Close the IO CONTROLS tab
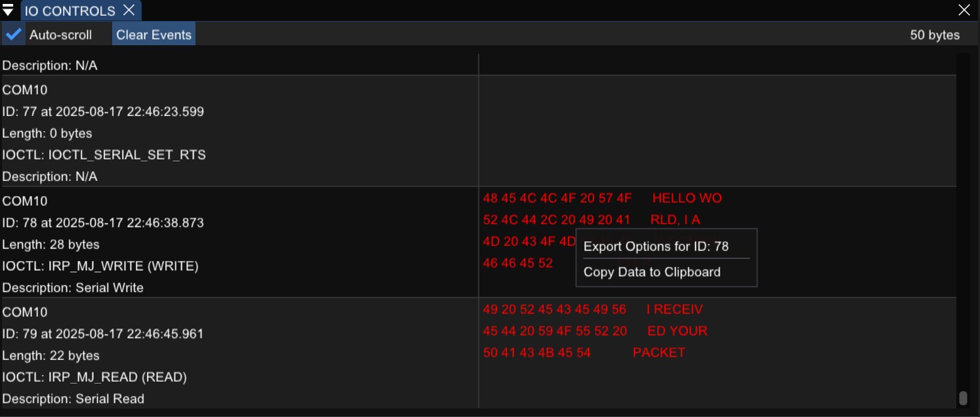The image size is (980, 417). 129,10
